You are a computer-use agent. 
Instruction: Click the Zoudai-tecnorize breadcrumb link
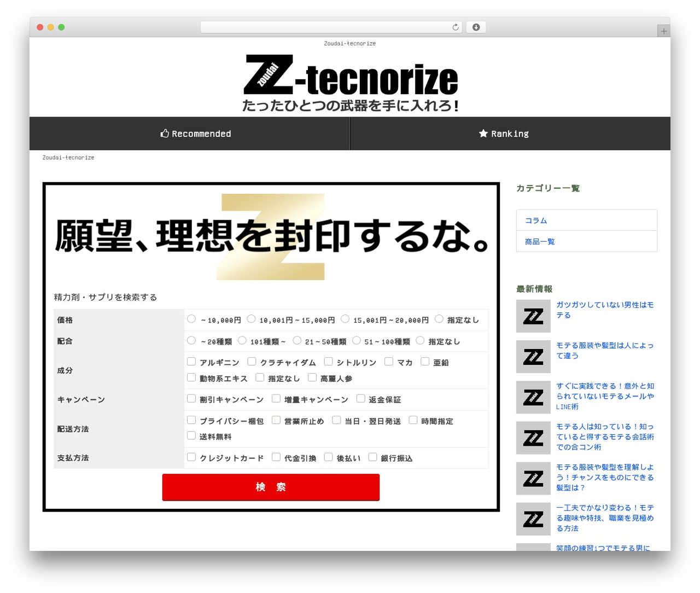68,158
